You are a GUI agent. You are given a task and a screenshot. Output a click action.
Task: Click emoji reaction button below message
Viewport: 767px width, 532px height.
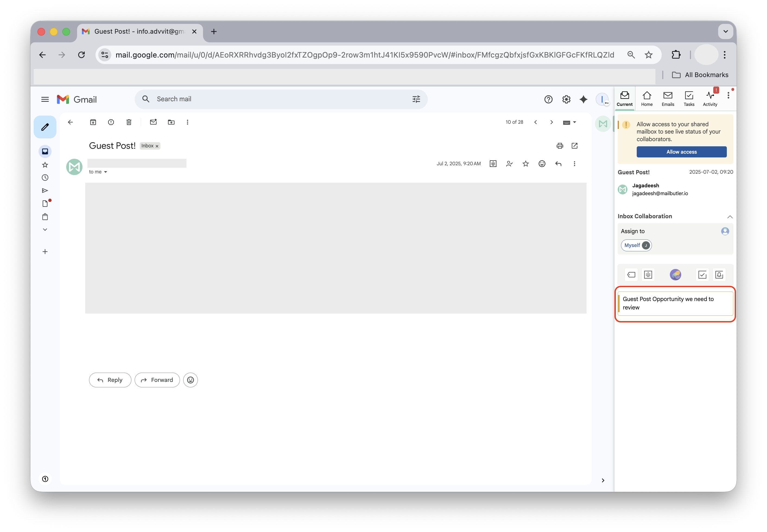pos(190,380)
